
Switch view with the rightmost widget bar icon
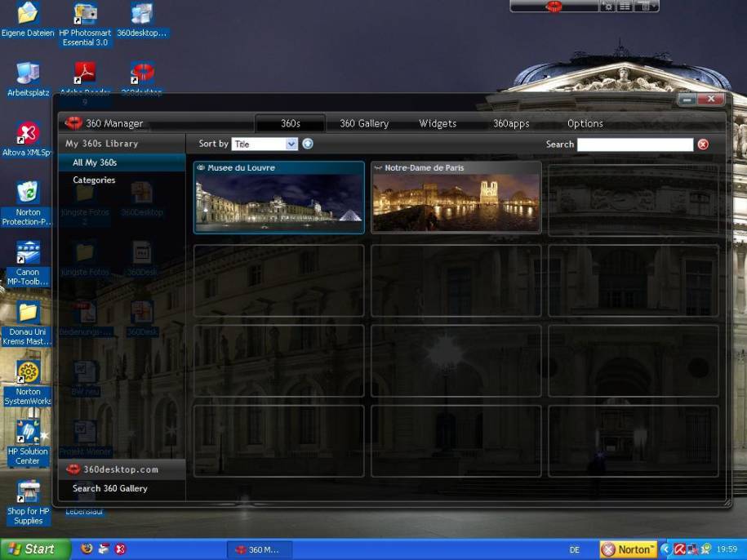tap(644, 6)
